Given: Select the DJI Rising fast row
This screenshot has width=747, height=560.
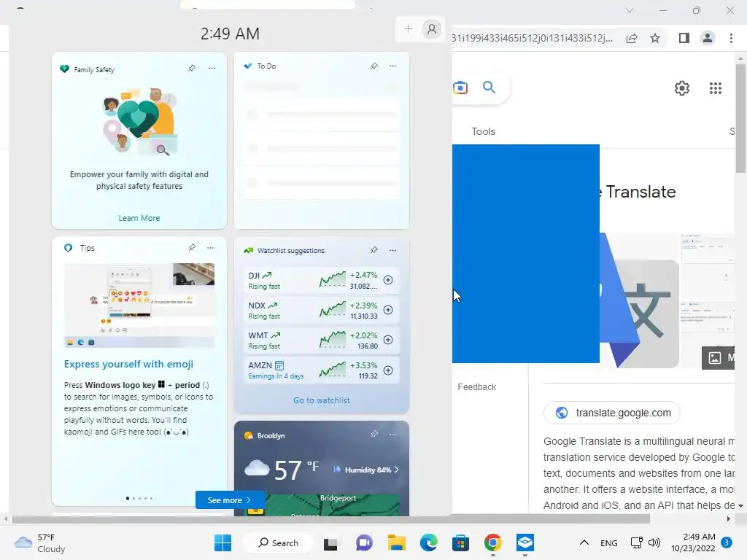Looking at the screenshot, I should click(322, 281).
